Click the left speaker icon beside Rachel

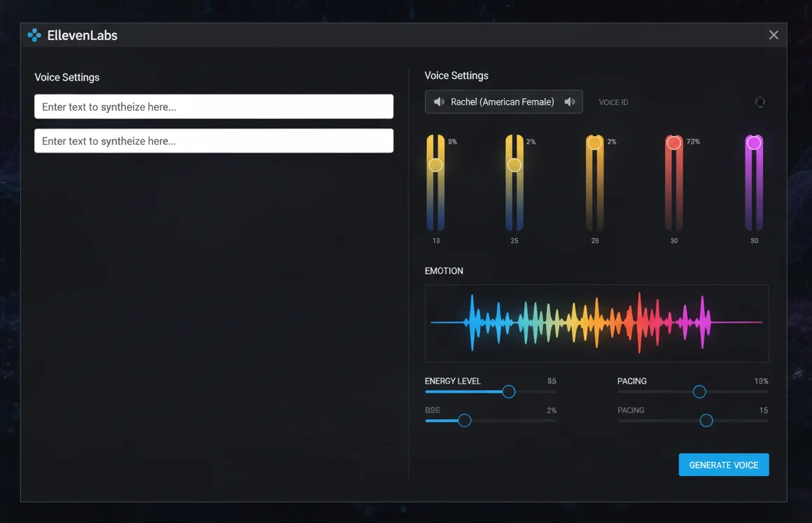tap(439, 102)
